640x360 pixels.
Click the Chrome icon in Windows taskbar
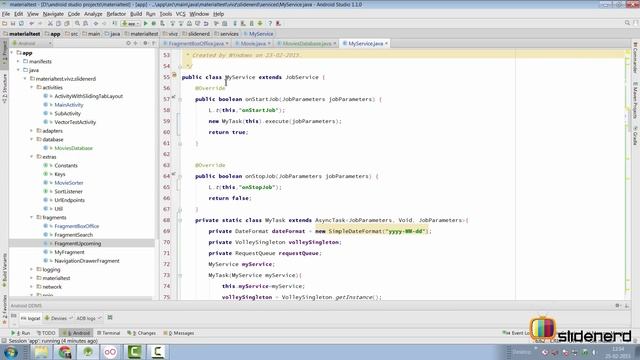pyautogui.click(x=64, y=352)
